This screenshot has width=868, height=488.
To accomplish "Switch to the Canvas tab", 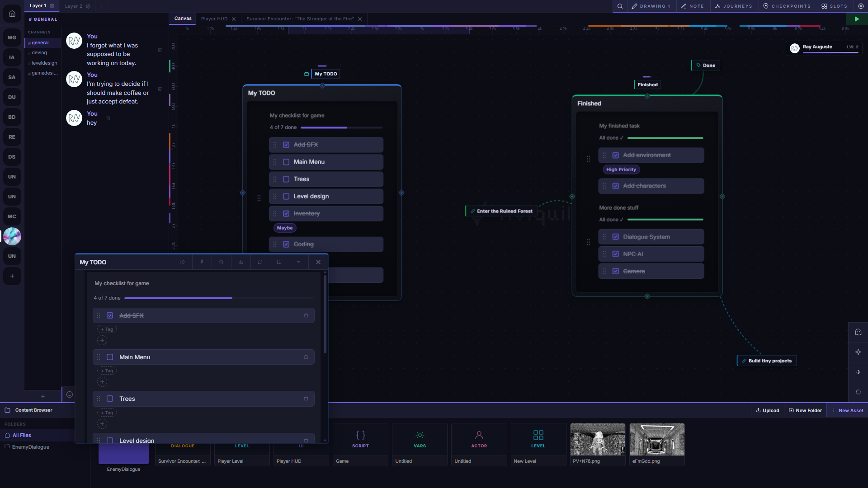I will pos(183,19).
